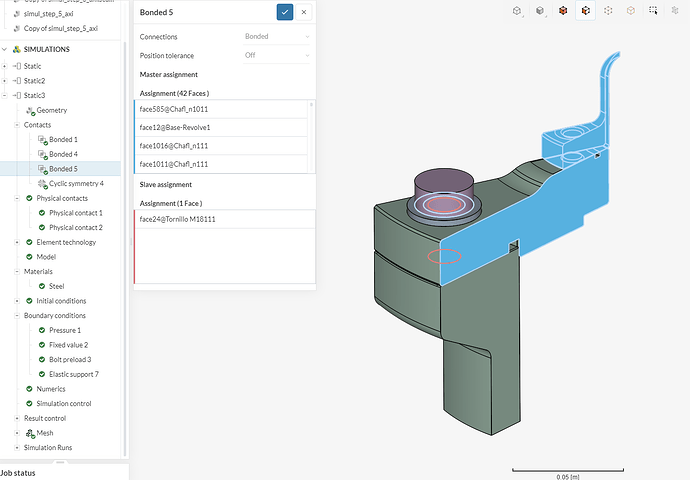The height and width of the screenshot is (480, 690).
Task: Select the gray shaded cube view icon
Action: click(x=540, y=12)
